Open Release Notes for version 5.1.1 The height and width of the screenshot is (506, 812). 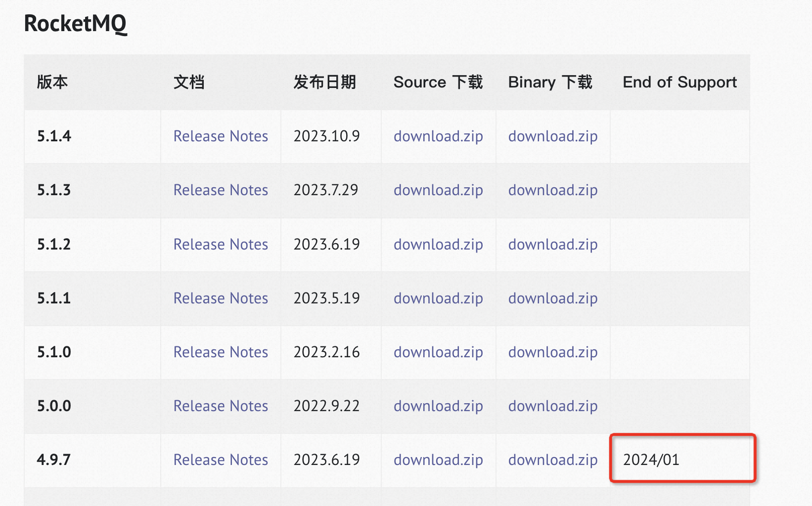pyautogui.click(x=221, y=298)
